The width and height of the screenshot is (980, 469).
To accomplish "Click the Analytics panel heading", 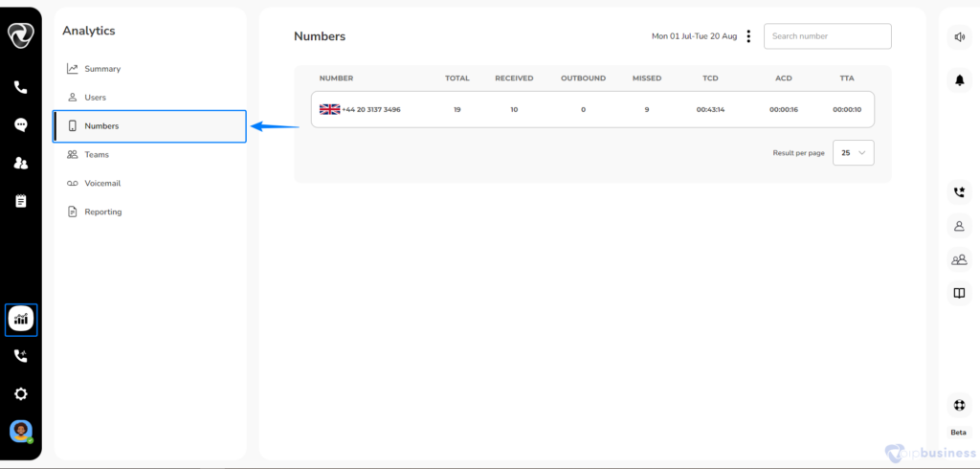I will coord(89,31).
